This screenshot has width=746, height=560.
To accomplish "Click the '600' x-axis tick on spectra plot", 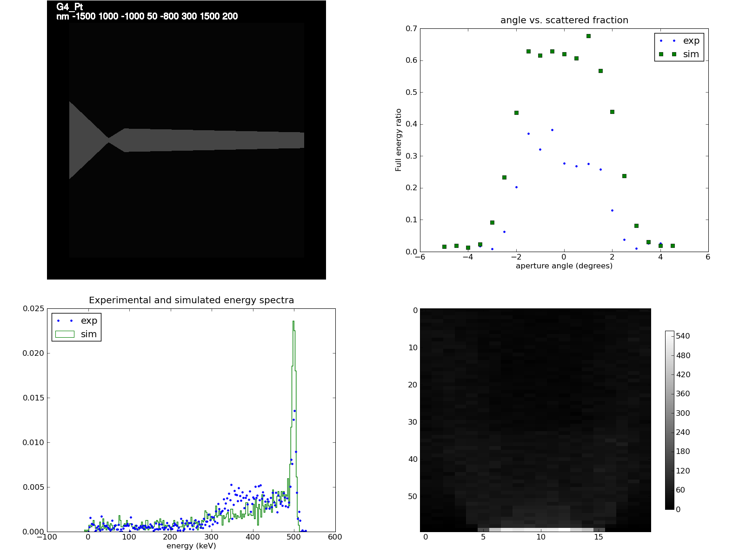I will tap(335, 537).
